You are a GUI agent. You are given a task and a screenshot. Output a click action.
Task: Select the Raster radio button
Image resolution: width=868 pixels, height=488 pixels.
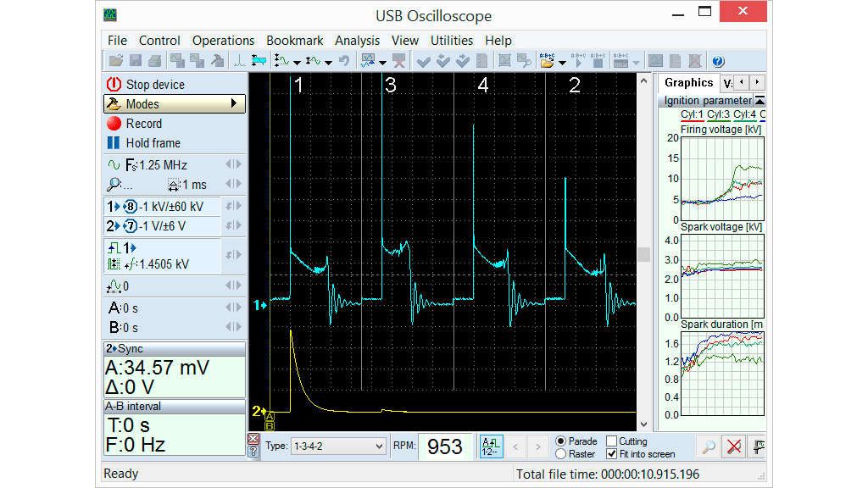coord(561,454)
